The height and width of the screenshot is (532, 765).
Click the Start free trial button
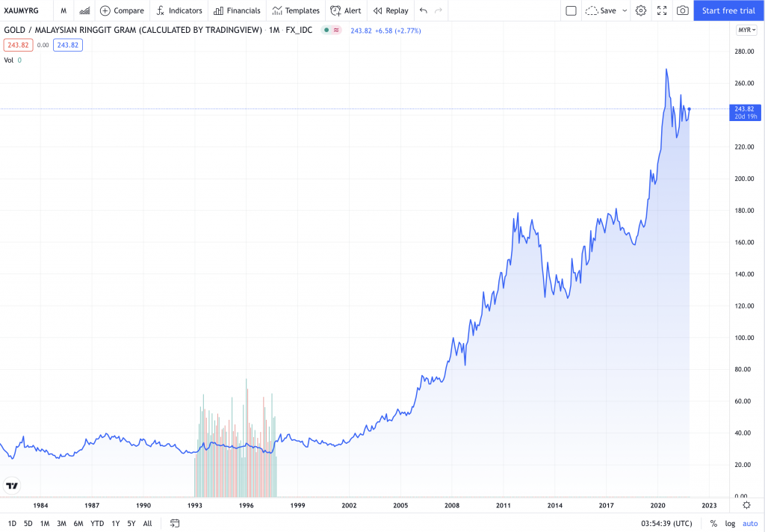click(728, 10)
